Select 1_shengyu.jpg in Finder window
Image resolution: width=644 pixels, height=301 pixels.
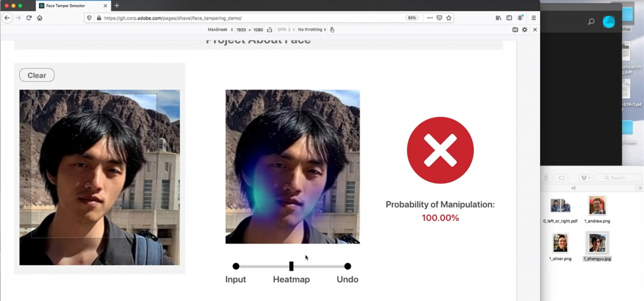[597, 247]
